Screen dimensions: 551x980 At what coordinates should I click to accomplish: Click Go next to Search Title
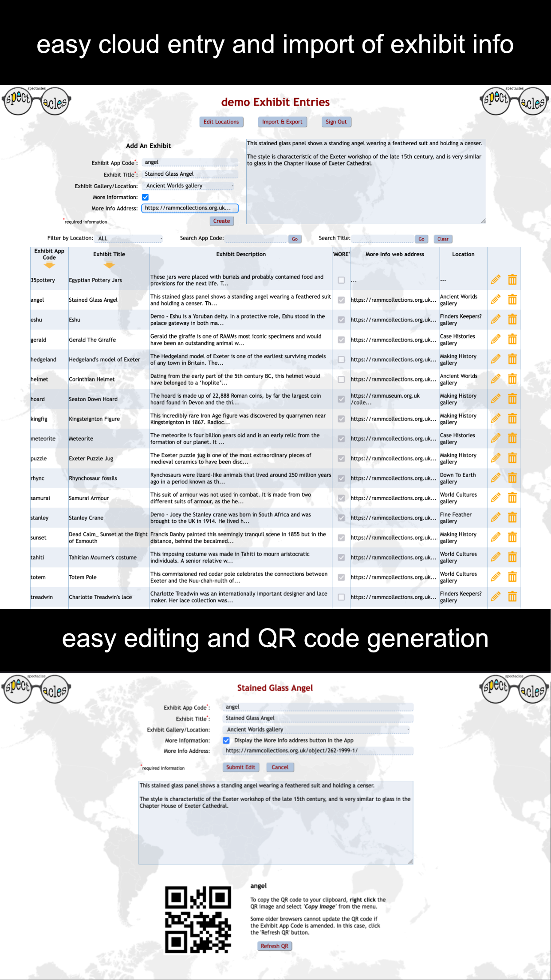(421, 239)
